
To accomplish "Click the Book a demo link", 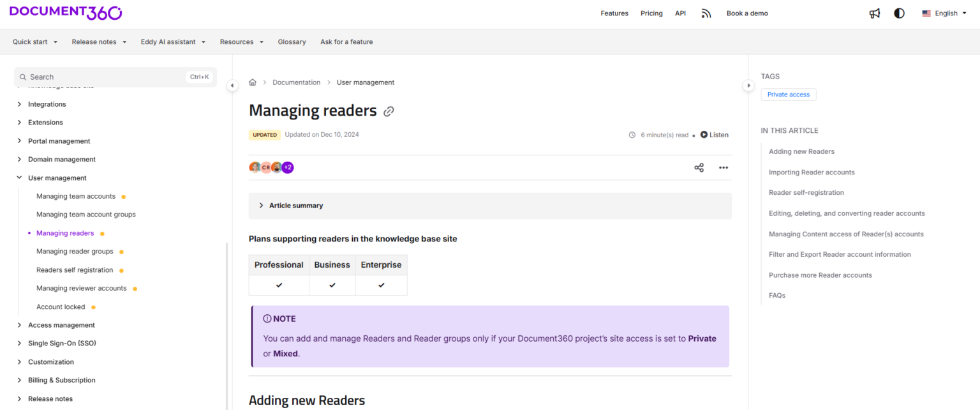I will click(747, 13).
